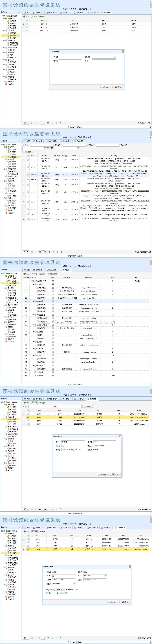The width and height of the screenshot is (152, 644).
Task: Open the 辅导员 dropdown in 添加班级信息 dialog
Action: point(114,57)
